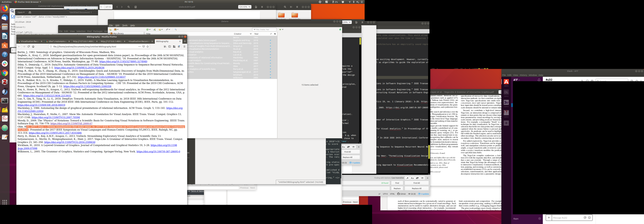The height and width of the screenshot is (224, 644).
Task: Bookmark page with Firefox star icon
Action: tap(148, 46)
